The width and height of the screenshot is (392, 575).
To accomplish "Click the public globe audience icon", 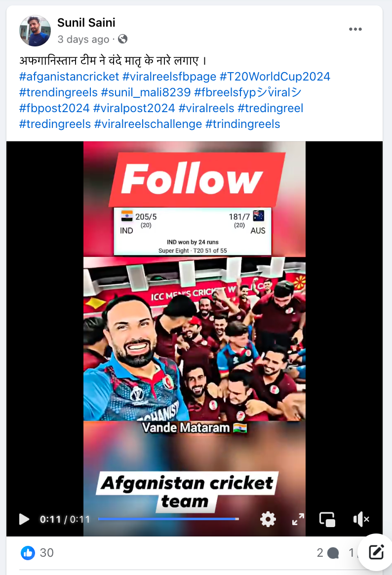I will [x=123, y=39].
